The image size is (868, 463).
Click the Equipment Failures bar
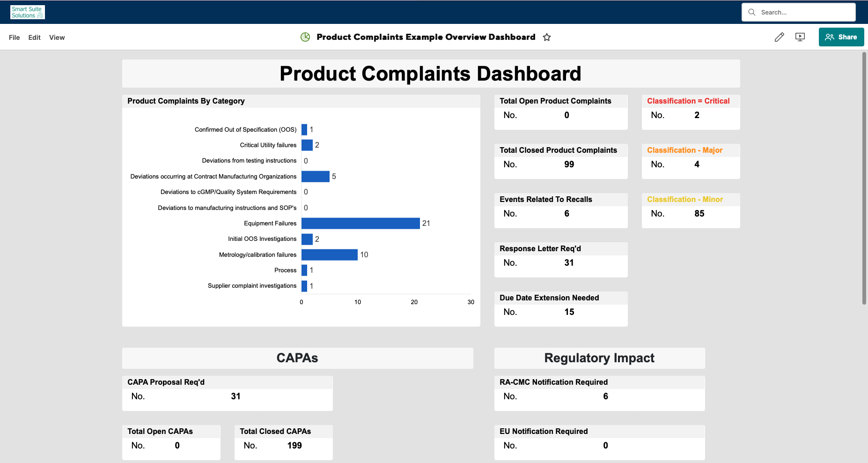point(360,224)
